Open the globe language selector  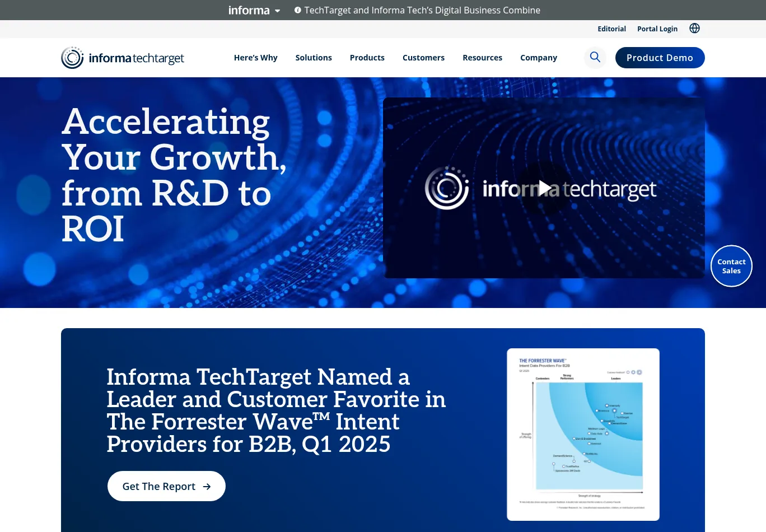(694, 29)
